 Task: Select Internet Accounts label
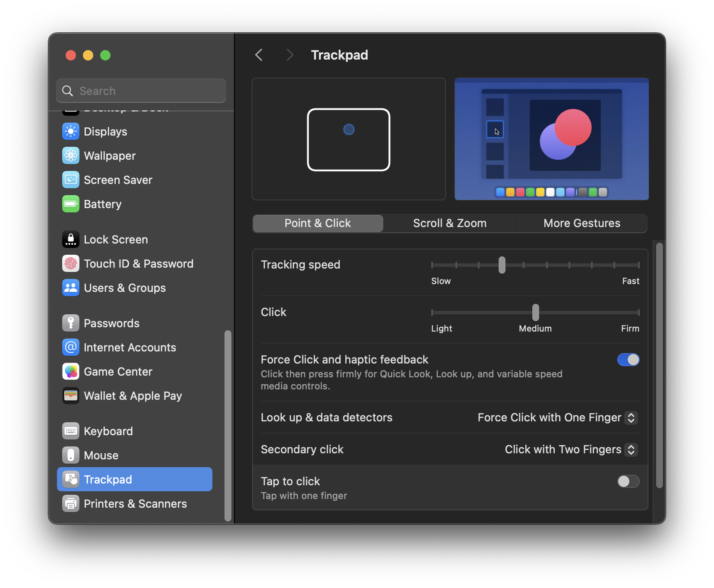click(x=130, y=348)
